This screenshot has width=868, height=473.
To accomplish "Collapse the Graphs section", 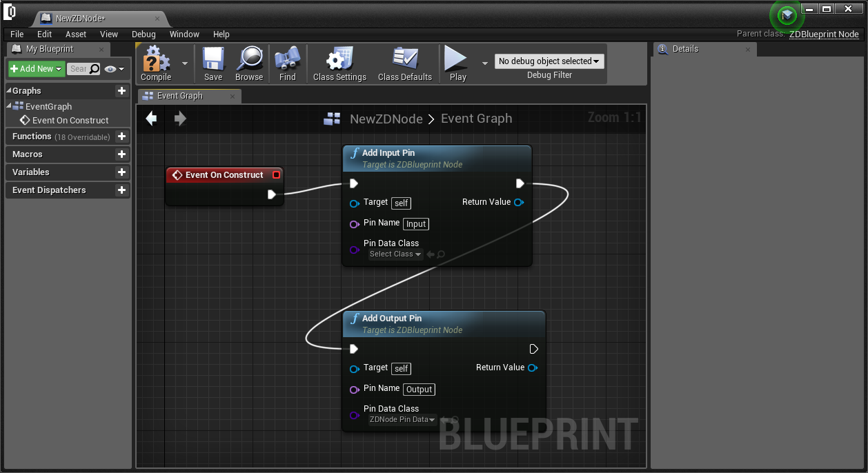I will pos(9,90).
